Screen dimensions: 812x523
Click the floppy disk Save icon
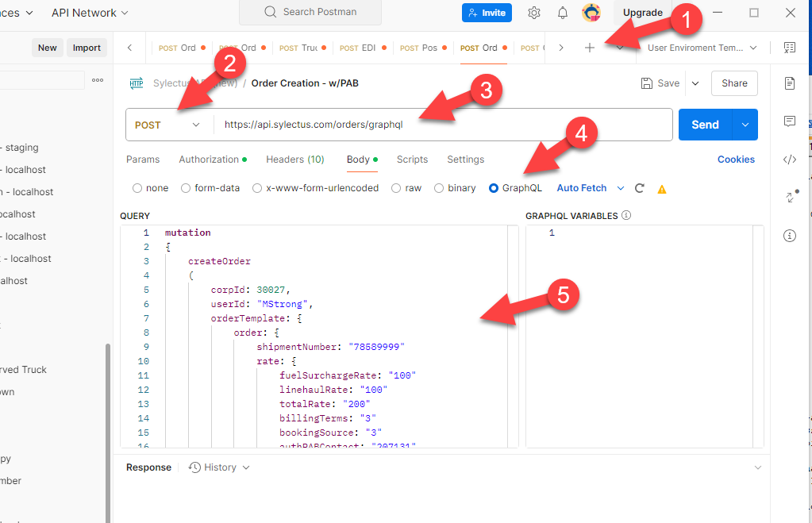646,83
